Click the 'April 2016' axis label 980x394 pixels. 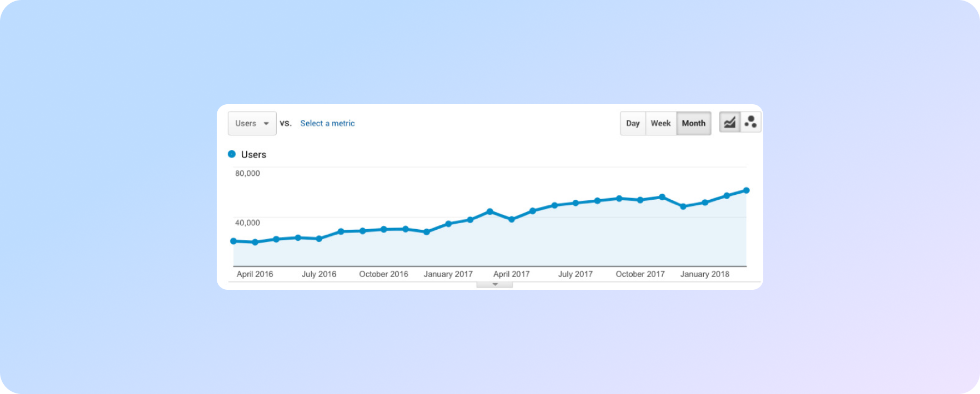tap(255, 274)
